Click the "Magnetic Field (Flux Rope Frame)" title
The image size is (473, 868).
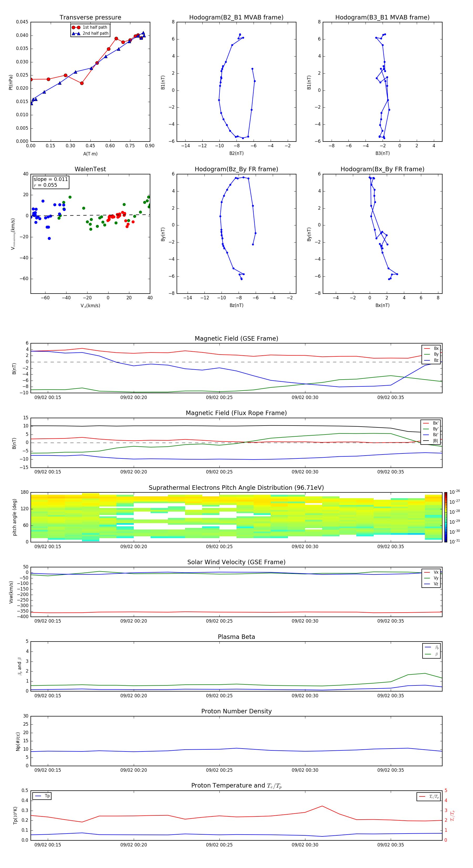click(236, 413)
